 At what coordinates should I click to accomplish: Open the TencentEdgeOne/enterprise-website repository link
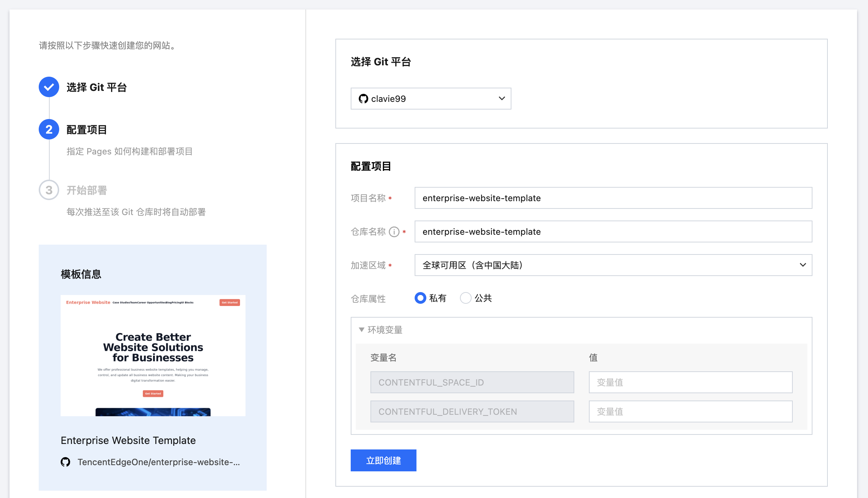click(x=159, y=462)
